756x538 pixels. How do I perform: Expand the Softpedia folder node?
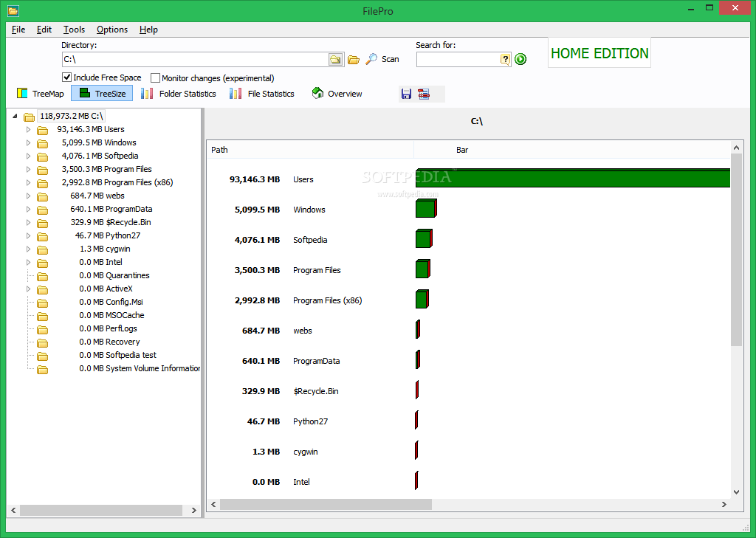29,156
